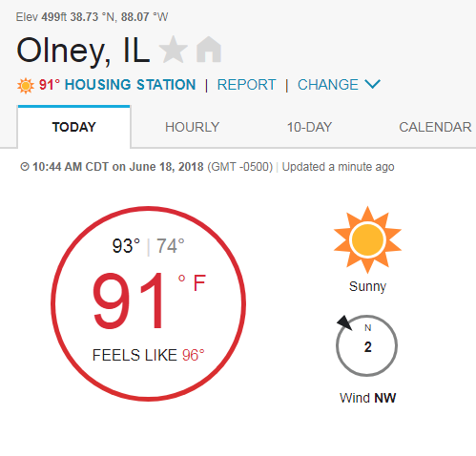Click the wind direction compass dial

point(366,345)
